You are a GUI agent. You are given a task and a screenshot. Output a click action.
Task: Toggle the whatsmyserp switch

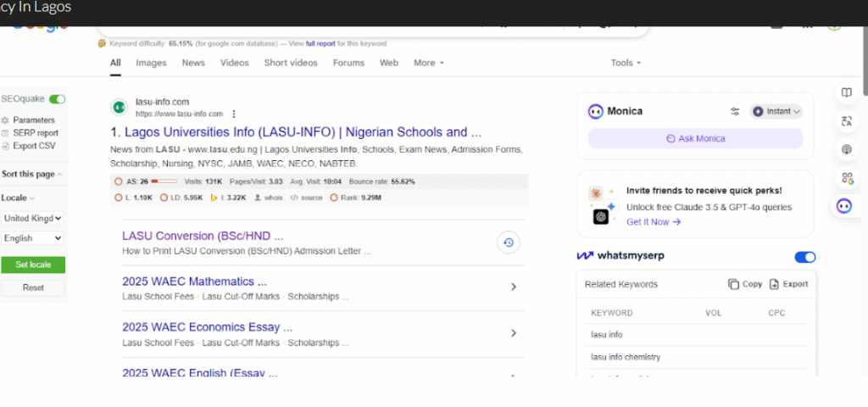pyautogui.click(x=805, y=257)
